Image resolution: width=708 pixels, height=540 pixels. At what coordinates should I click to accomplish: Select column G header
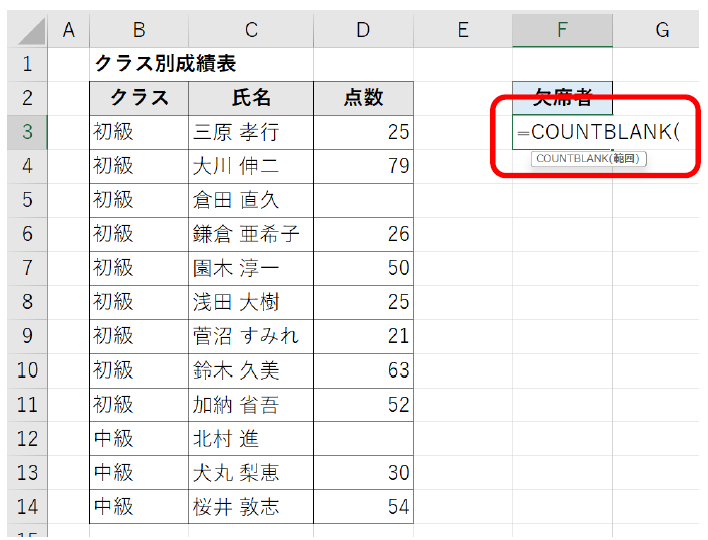click(x=661, y=30)
